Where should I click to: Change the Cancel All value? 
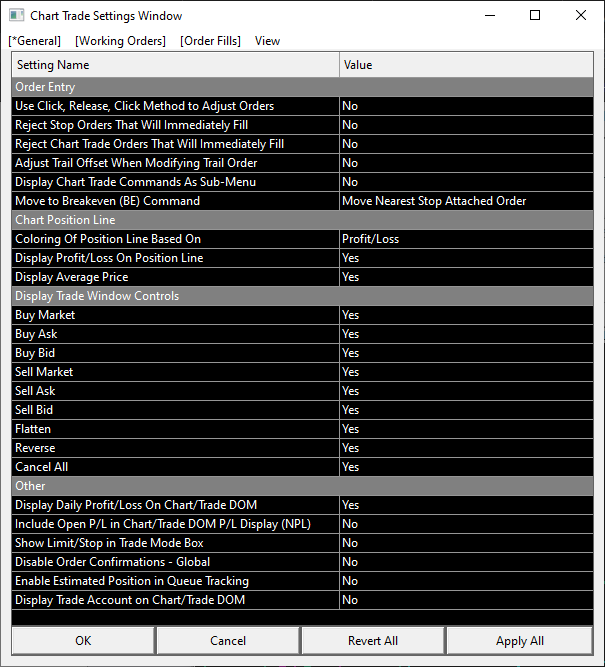point(466,467)
